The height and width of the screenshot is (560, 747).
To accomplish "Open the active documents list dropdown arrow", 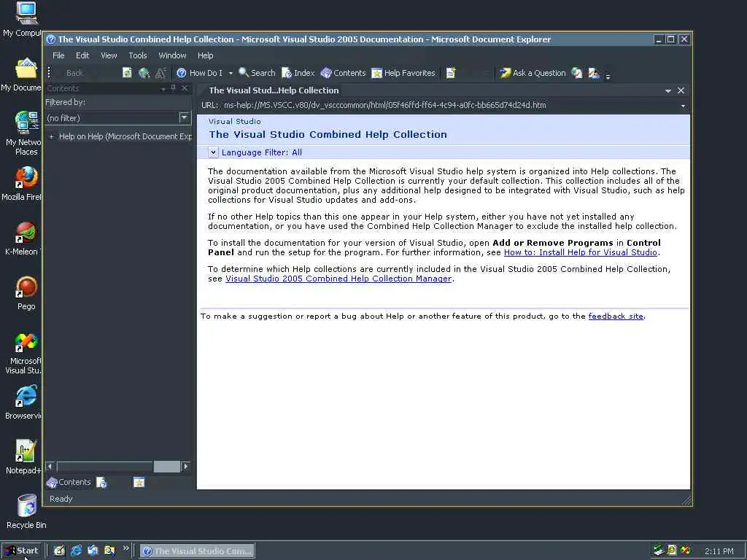I will point(668,90).
